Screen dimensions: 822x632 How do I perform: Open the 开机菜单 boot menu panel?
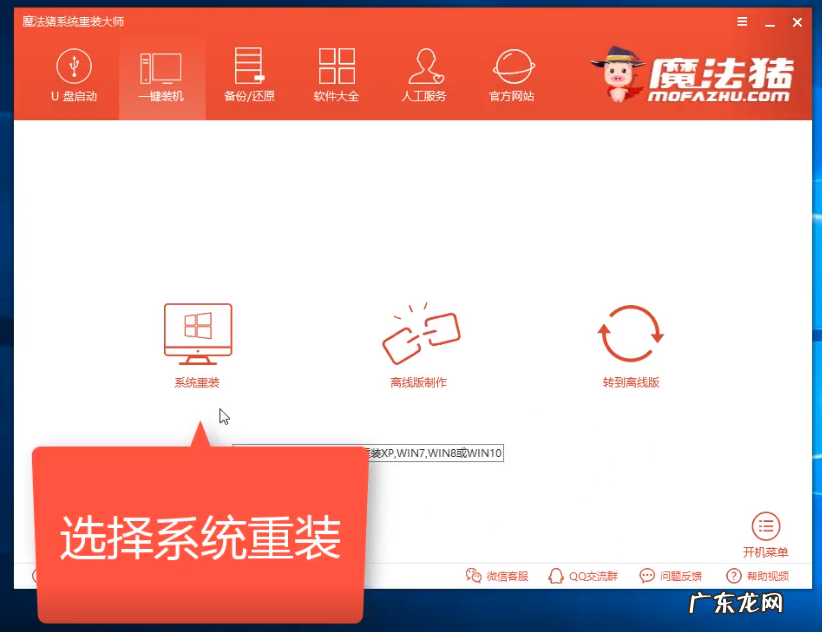[765, 528]
